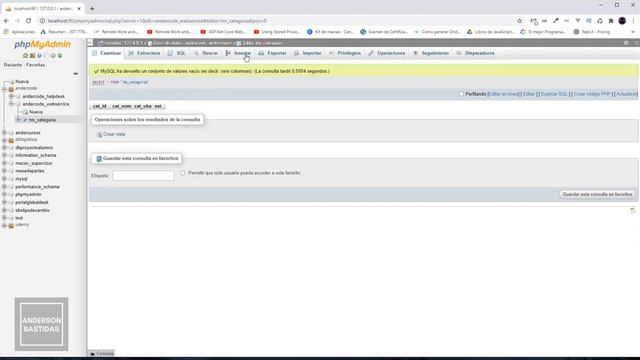Open Chrome three-dot menu
Image resolution: width=640 pixels, height=360 pixels.
coord(633,21)
